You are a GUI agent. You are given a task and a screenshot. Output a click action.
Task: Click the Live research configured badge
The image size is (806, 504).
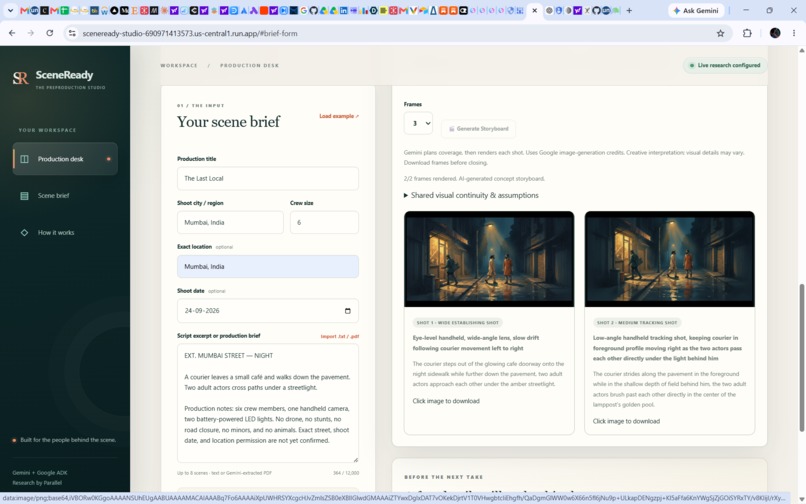[725, 65]
